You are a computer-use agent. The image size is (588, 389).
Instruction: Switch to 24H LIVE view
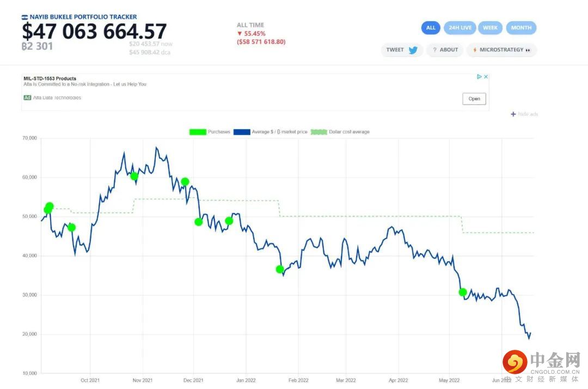(x=460, y=28)
